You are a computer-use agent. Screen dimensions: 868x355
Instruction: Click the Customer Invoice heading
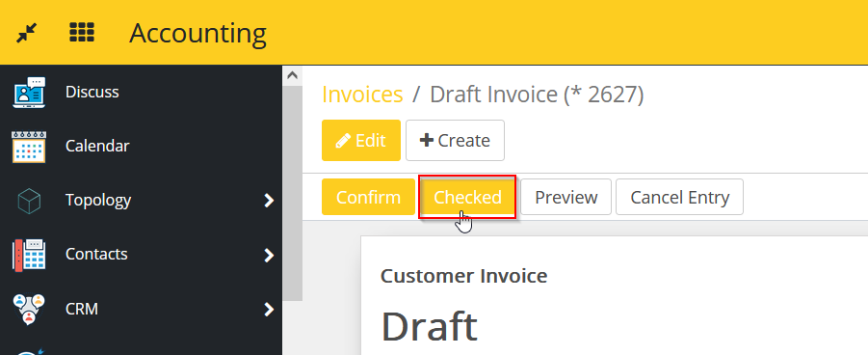point(464,276)
